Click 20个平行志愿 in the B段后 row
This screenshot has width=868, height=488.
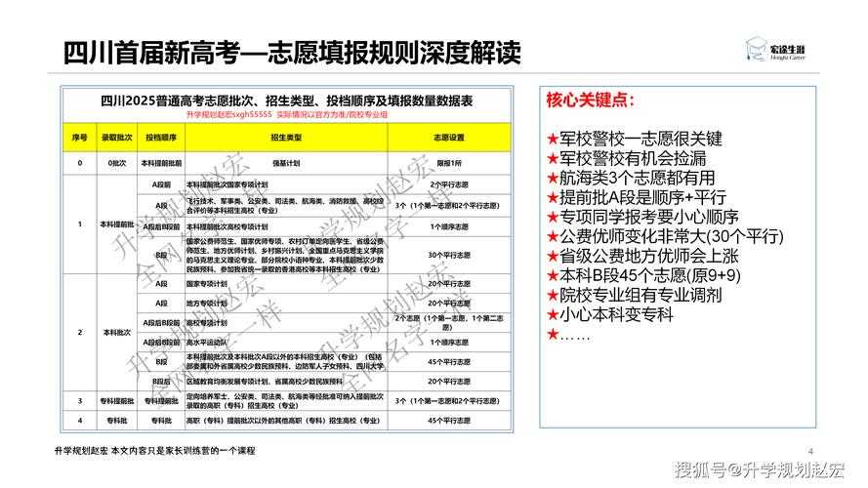[449, 382]
